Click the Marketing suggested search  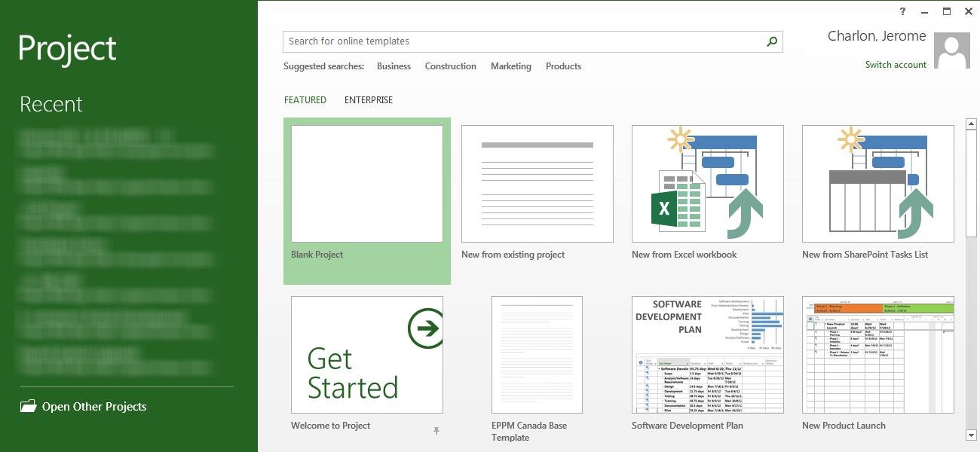click(511, 66)
